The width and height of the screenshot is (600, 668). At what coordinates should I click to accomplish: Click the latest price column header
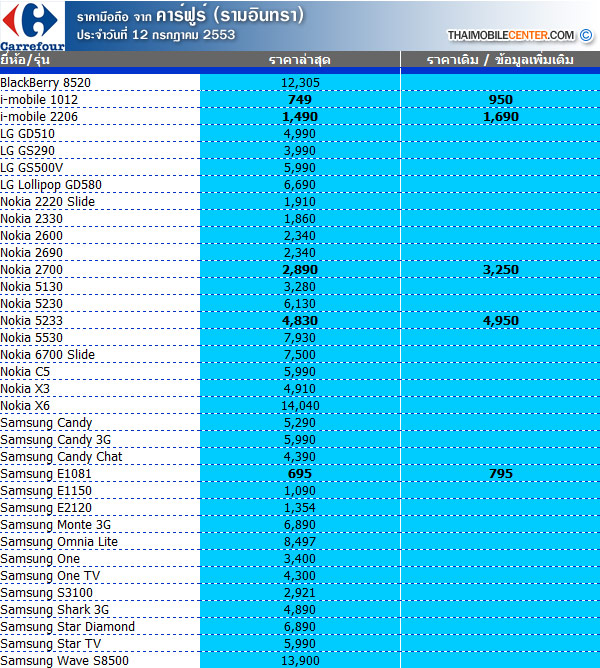tap(300, 61)
